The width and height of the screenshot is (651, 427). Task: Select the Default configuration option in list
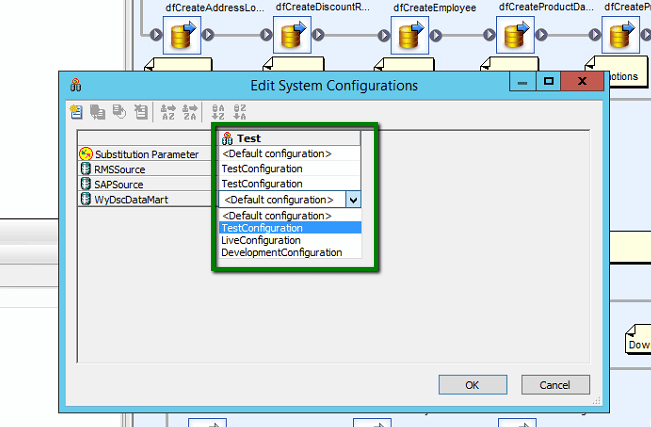click(x=276, y=216)
